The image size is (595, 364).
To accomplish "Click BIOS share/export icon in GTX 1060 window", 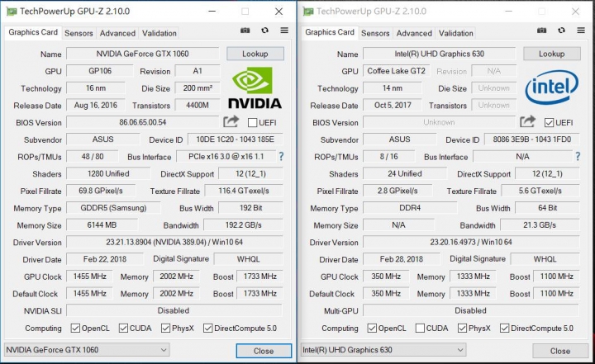I will point(231,121).
